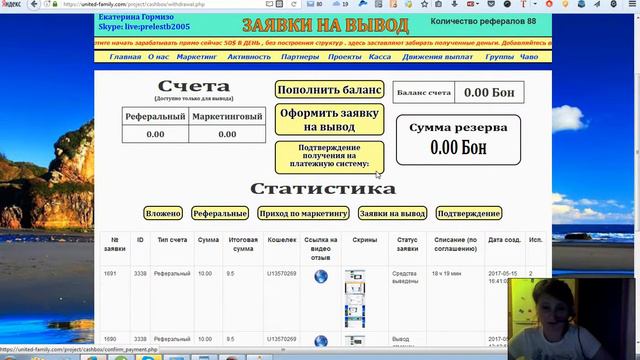
Task: Open globe video link for request 1691
Action: pos(321,276)
